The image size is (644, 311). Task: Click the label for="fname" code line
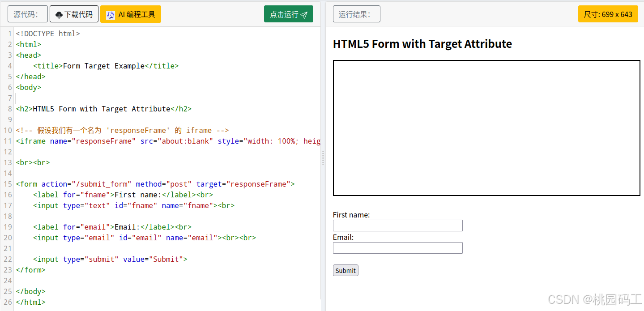(x=123, y=195)
